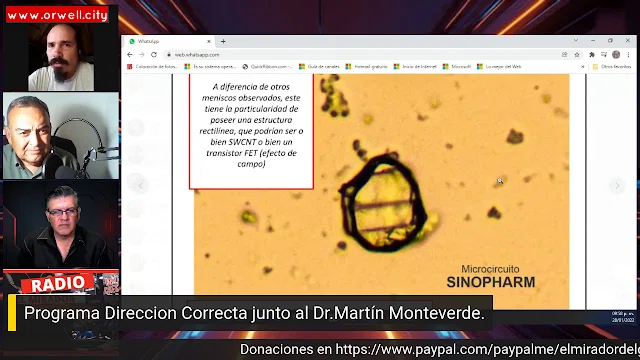Click the 'Programa Direccion Correcta' caption

click(x=254, y=313)
